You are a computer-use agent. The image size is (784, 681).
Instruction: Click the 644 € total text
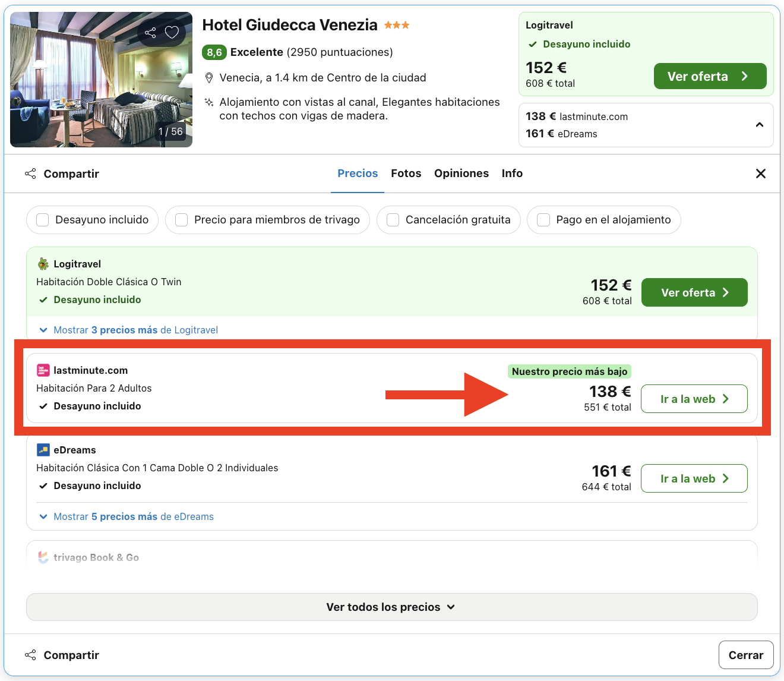[606, 487]
